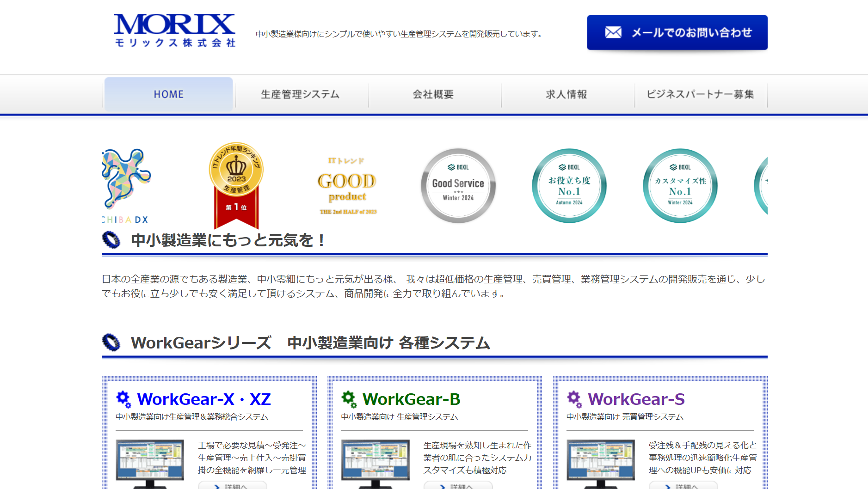Click the 詳細へ button under WorkGear-S

[x=683, y=485]
